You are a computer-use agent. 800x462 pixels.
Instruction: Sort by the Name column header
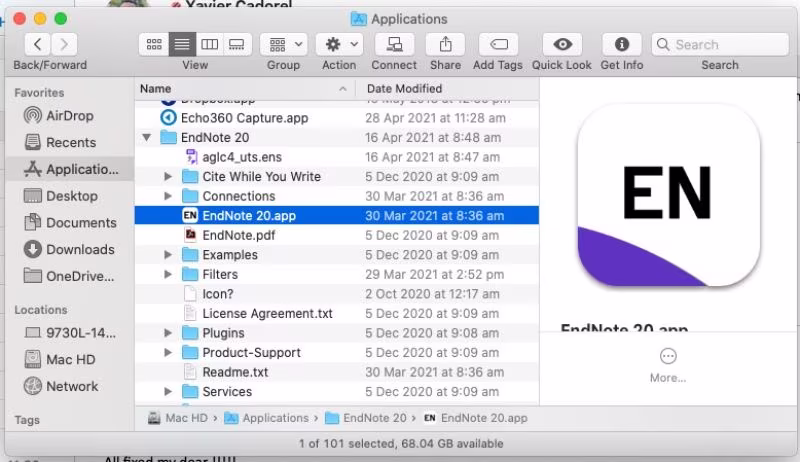(x=244, y=89)
